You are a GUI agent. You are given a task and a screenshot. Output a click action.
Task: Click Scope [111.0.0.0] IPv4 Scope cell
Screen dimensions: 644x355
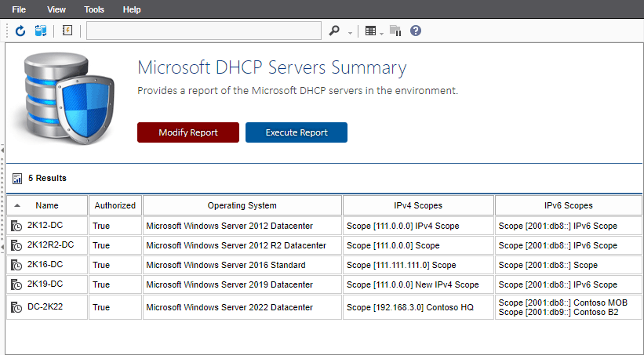click(x=418, y=226)
